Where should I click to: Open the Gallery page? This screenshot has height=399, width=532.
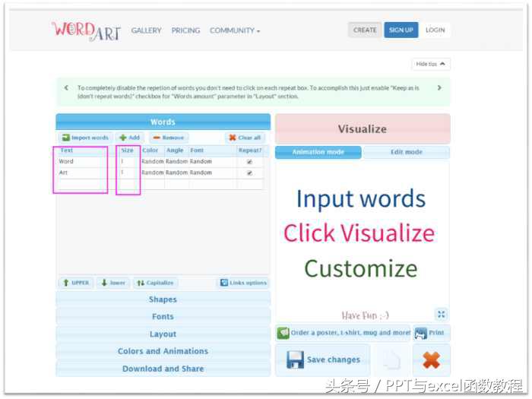146,30
